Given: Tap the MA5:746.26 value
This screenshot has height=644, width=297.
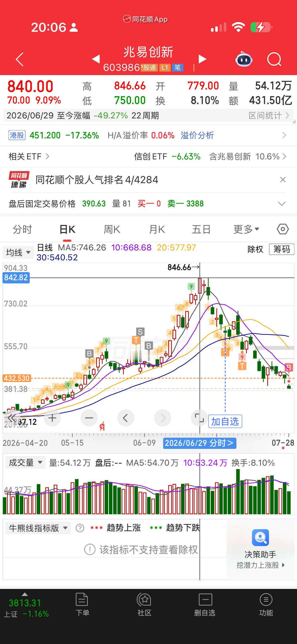Looking at the screenshot, I should pos(82,247).
